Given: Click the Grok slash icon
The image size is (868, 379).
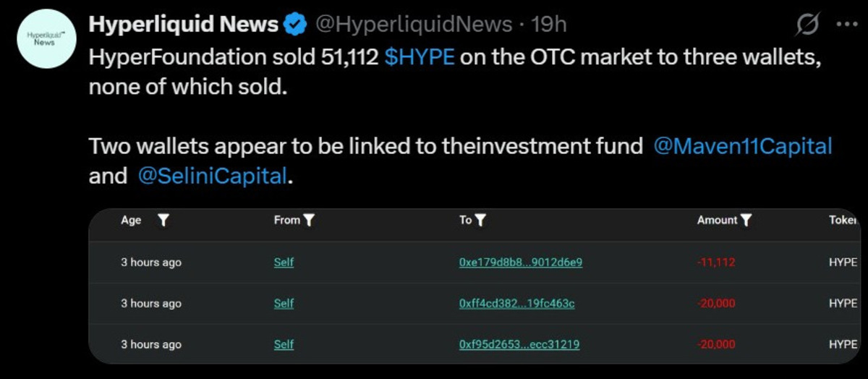Looking at the screenshot, I should coord(807,25).
